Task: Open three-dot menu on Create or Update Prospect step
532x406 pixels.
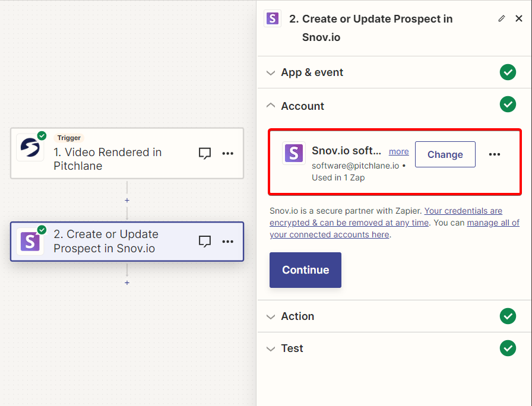Action: (x=227, y=242)
